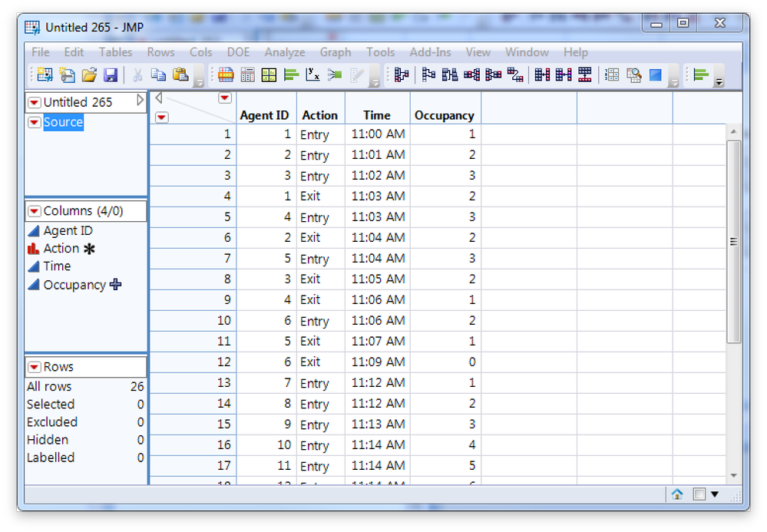This screenshot has width=767, height=532.
Task: Click the All rows count in Rows panel
Action: pyautogui.click(x=137, y=386)
